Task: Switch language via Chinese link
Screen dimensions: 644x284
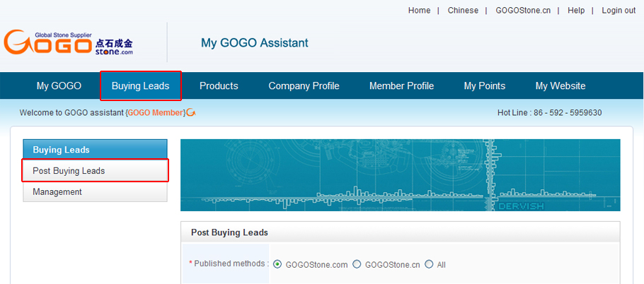Action: (x=463, y=11)
